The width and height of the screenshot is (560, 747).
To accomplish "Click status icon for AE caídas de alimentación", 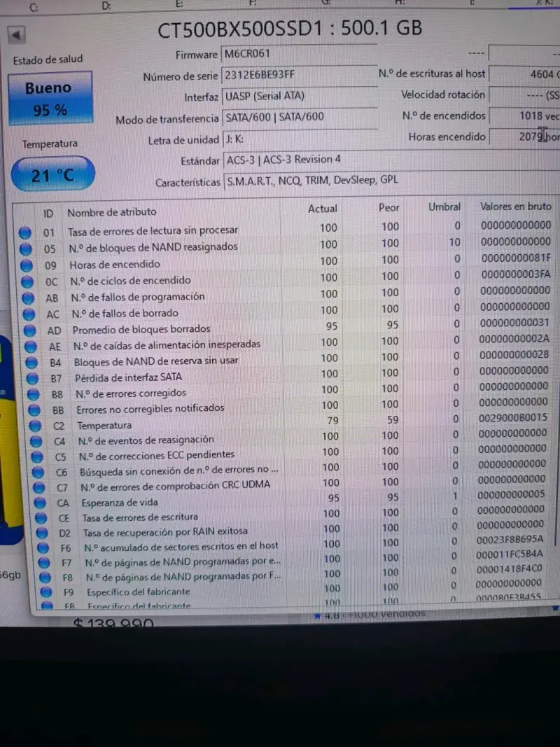I will [x=31, y=347].
